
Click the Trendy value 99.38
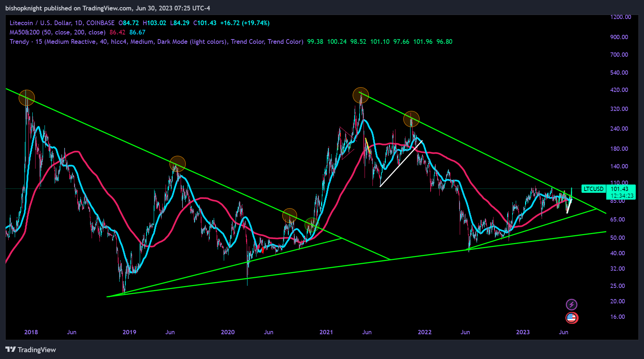(315, 42)
